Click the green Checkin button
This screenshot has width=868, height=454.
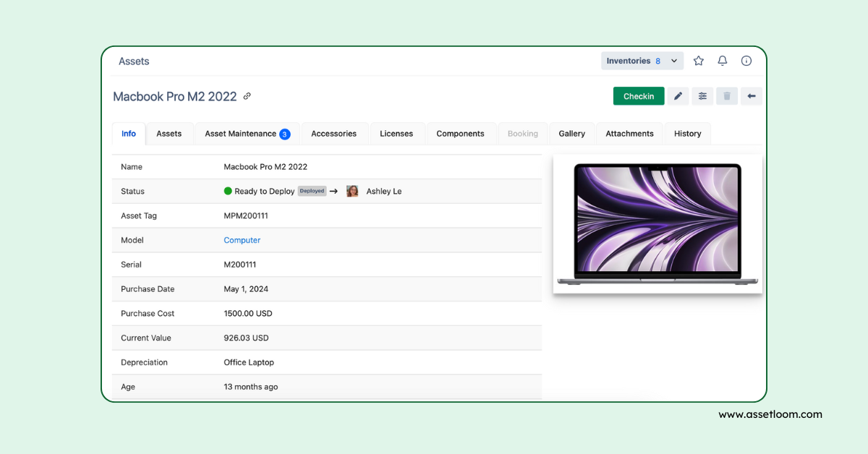pyautogui.click(x=639, y=96)
